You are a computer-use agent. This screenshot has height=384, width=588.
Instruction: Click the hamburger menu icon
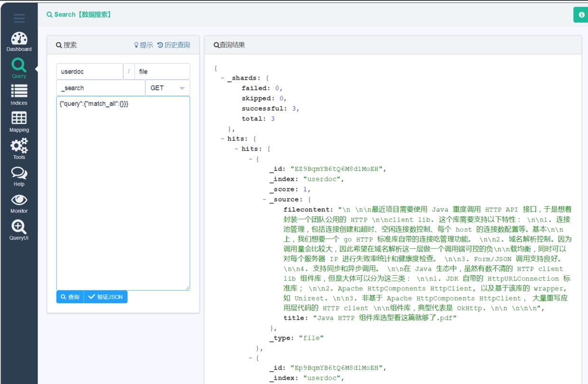pos(19,19)
